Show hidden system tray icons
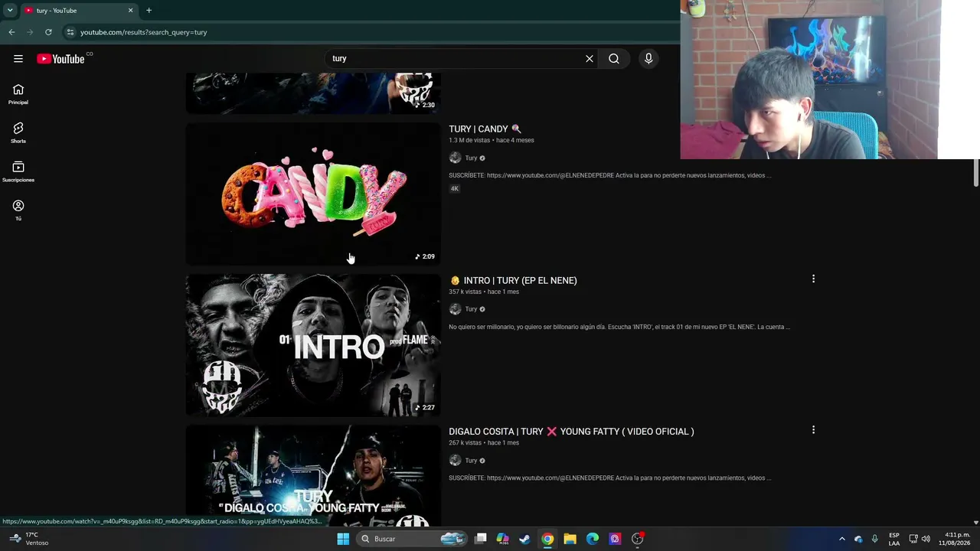 842,539
